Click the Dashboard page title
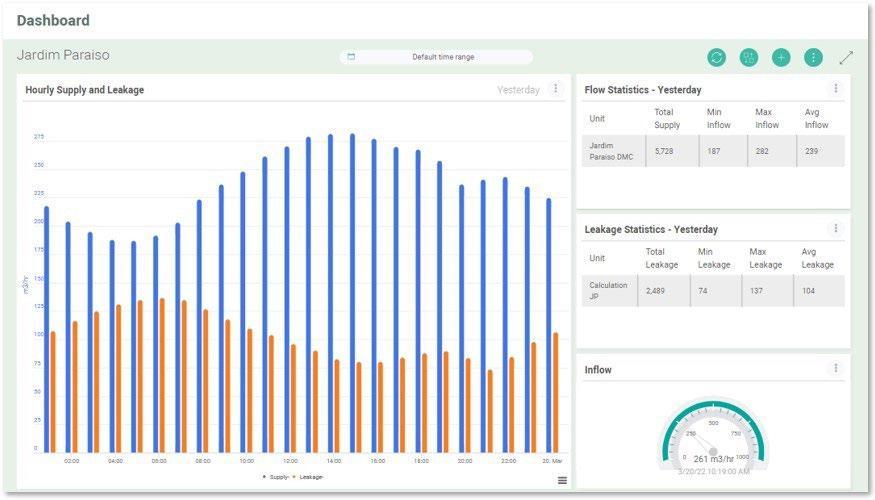This screenshot has height=500, width=875. click(53, 21)
